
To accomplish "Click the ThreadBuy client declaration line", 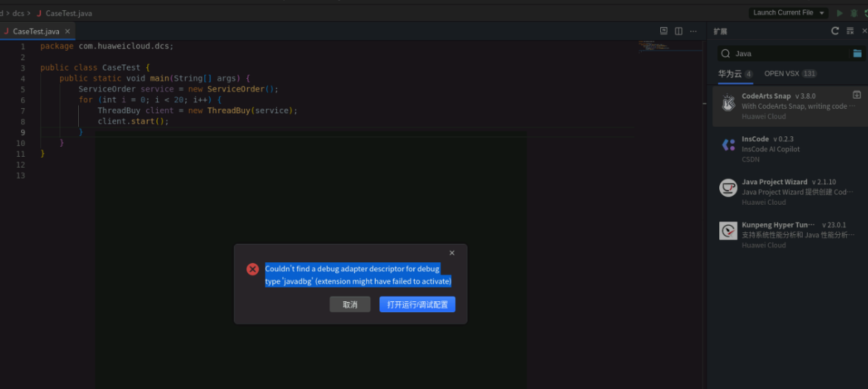I will pos(197,111).
